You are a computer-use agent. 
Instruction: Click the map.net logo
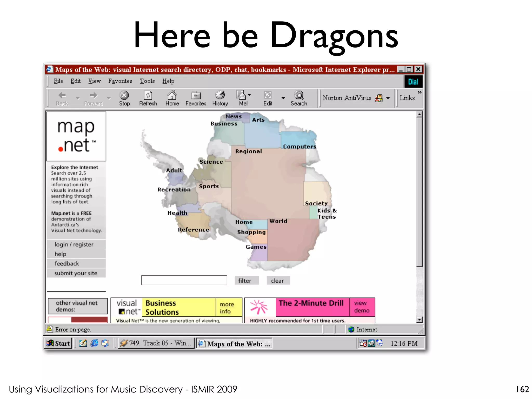(76, 136)
